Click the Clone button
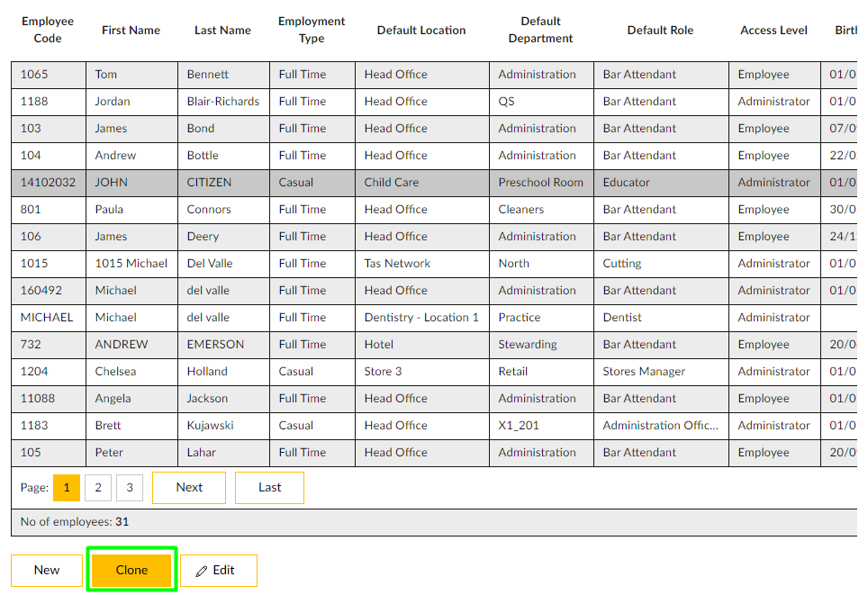This screenshot has width=868, height=595. click(131, 570)
